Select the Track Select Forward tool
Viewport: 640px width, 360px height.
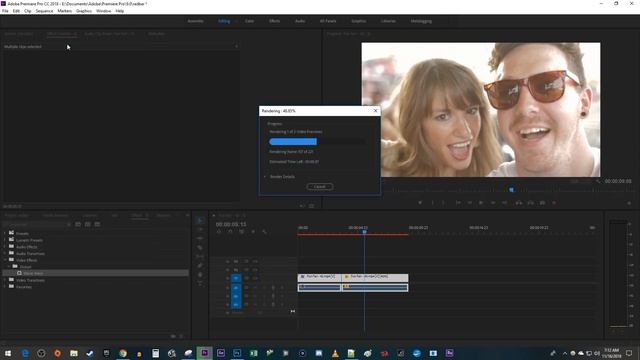point(200,229)
